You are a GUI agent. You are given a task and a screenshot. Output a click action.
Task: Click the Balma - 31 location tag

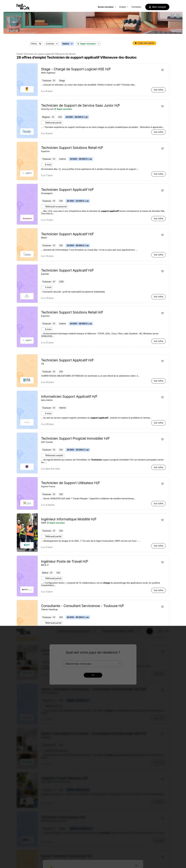[x=47, y=573]
